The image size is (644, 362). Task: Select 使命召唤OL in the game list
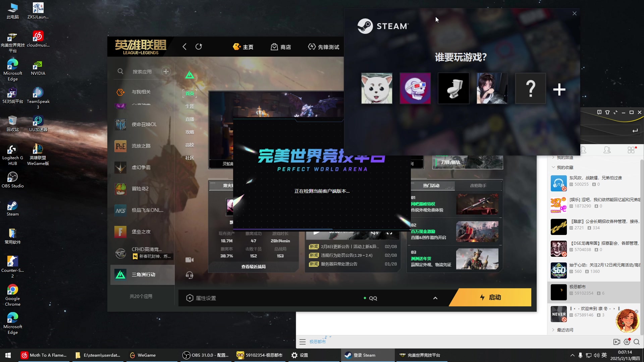[143, 124]
